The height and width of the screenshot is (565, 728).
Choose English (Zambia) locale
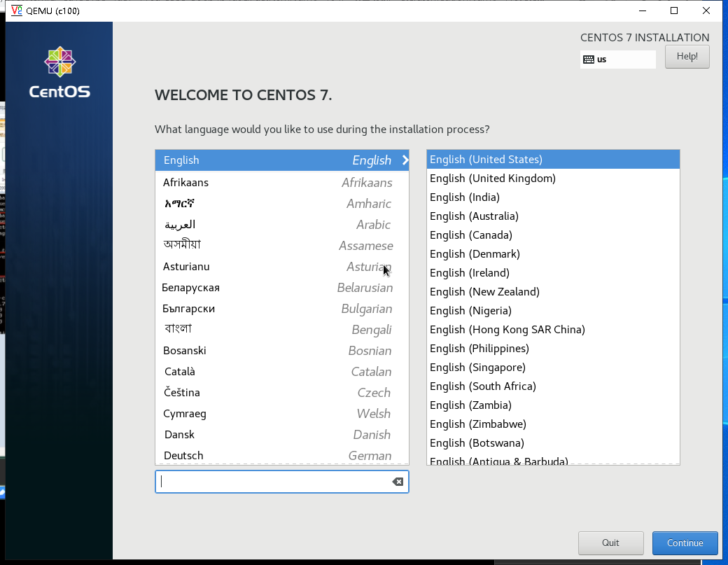[x=553, y=405]
